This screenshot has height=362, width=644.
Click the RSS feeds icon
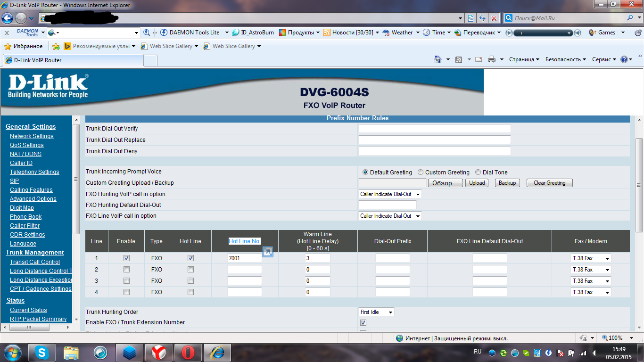pos(459,59)
